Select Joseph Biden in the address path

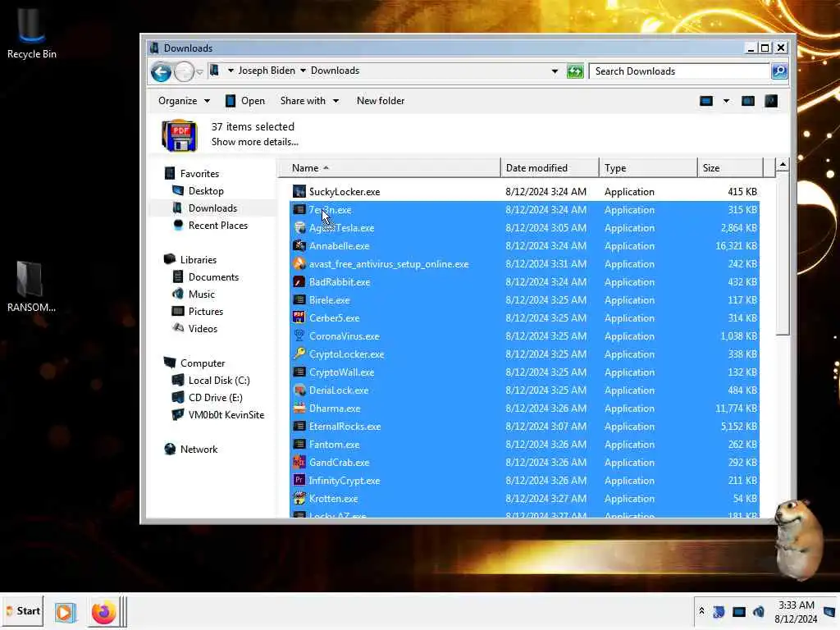267,71
